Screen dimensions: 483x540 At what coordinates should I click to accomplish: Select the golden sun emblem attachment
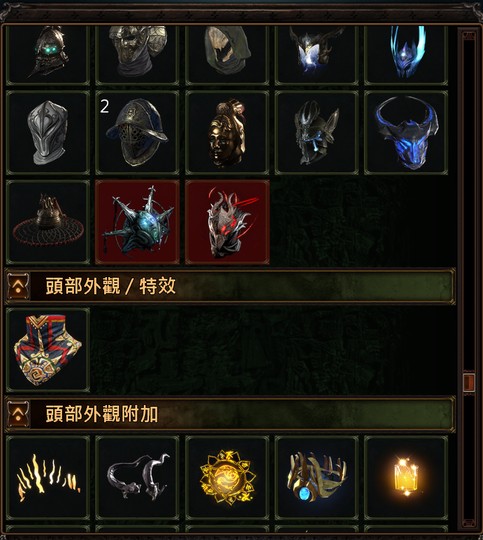pyautogui.click(x=227, y=478)
